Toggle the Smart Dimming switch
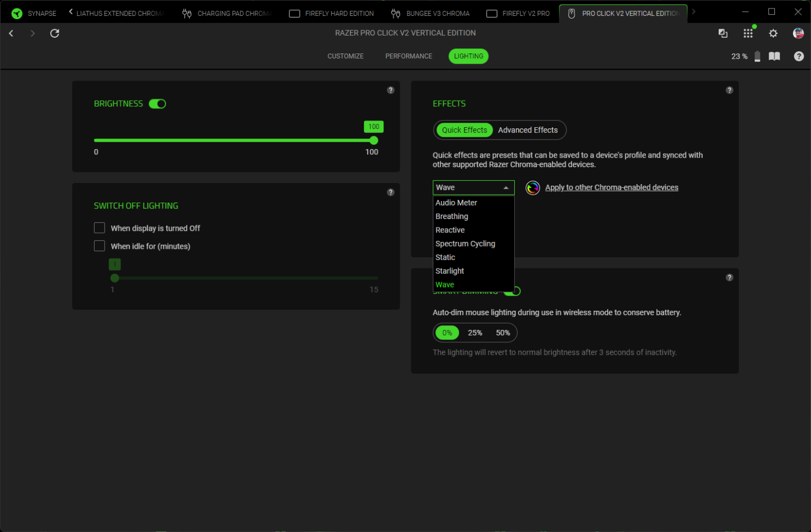Image resolution: width=811 pixels, height=532 pixels. [513, 291]
